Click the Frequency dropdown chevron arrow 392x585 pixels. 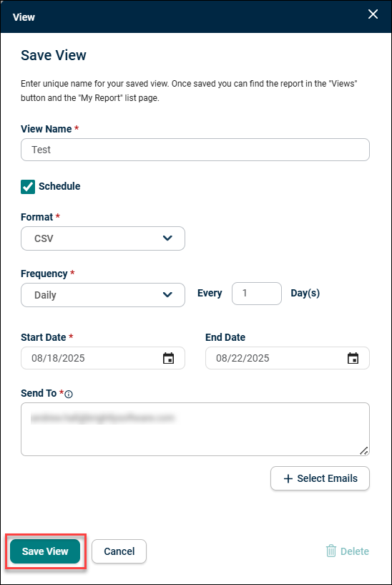click(167, 295)
